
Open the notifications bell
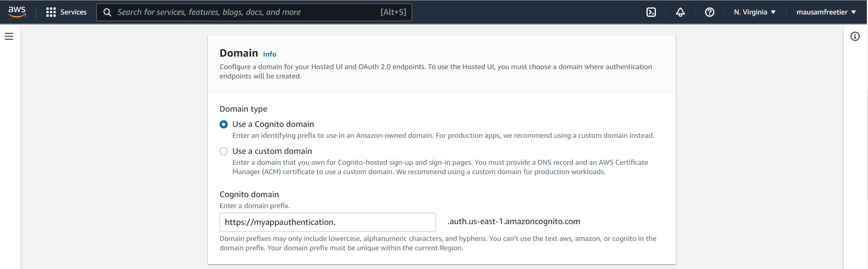pyautogui.click(x=680, y=12)
